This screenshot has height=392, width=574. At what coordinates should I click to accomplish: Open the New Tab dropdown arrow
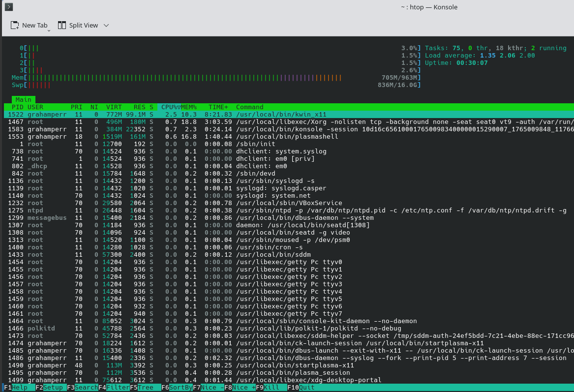click(49, 30)
